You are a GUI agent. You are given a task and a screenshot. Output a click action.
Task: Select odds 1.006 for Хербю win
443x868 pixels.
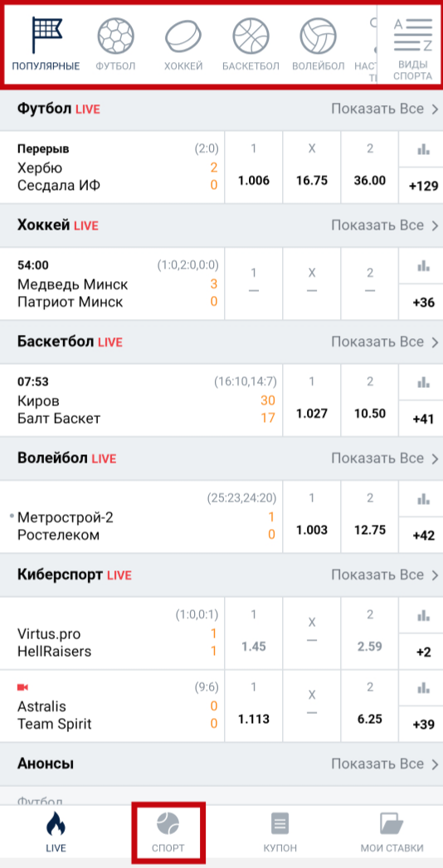point(254,167)
